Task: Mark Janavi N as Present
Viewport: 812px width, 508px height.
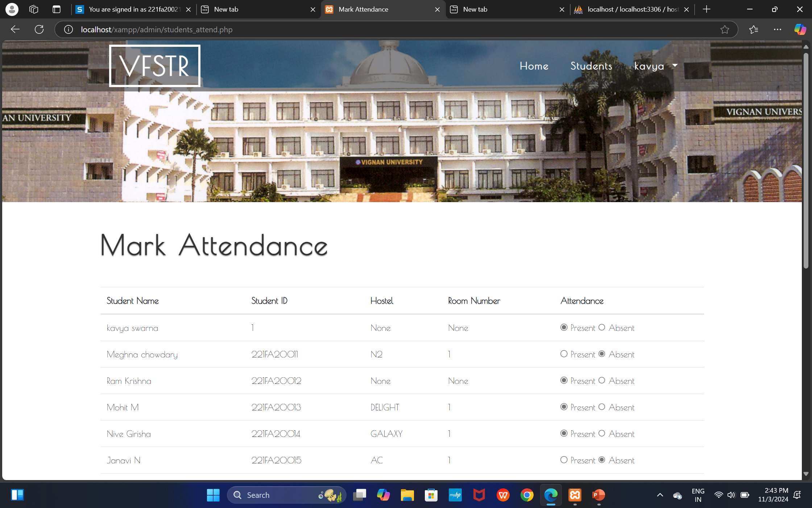Action: [564, 460]
